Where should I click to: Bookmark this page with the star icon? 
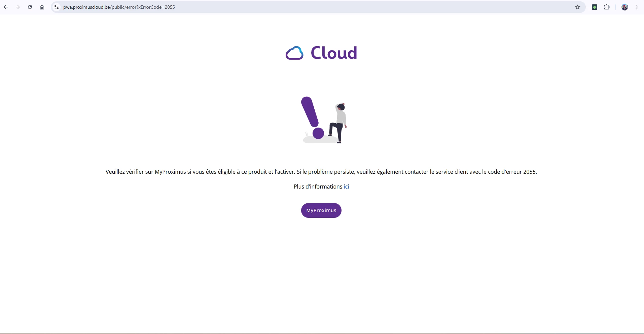click(578, 7)
